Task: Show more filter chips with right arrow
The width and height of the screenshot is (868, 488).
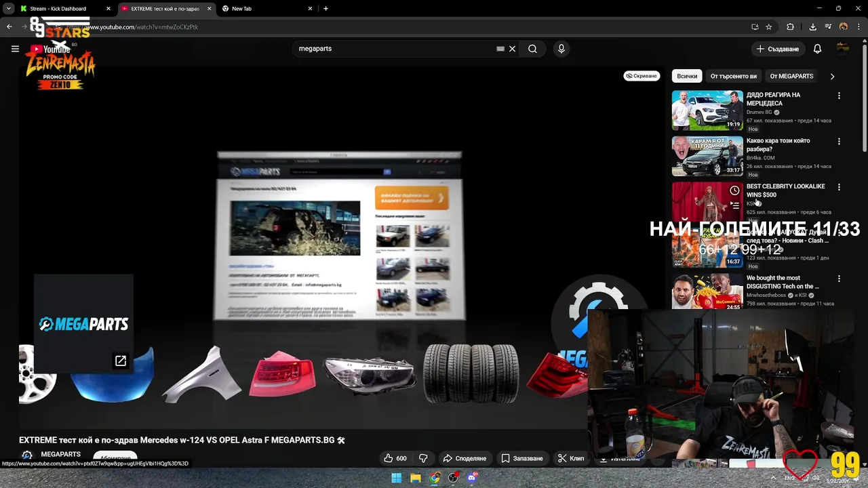Action: [x=832, y=77]
